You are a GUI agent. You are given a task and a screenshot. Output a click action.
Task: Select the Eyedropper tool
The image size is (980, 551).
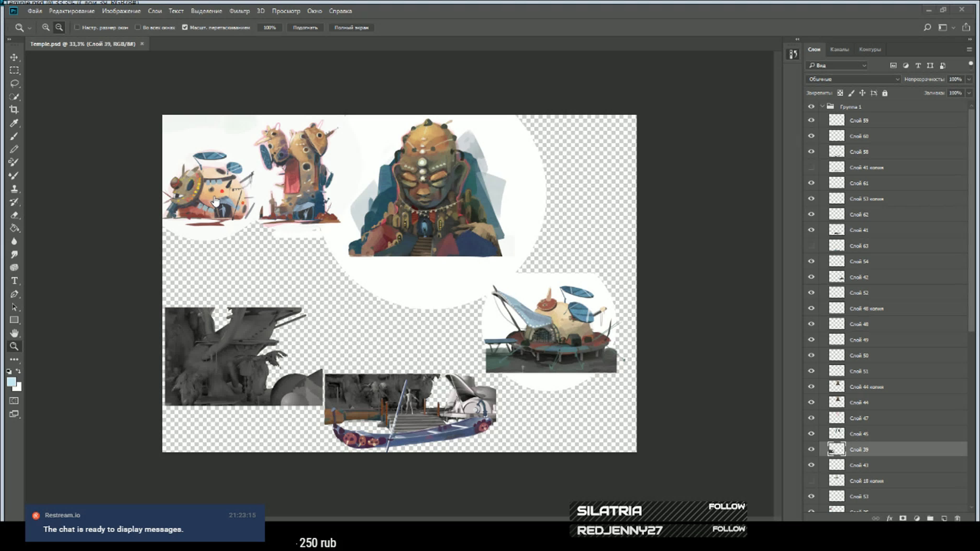(x=14, y=123)
